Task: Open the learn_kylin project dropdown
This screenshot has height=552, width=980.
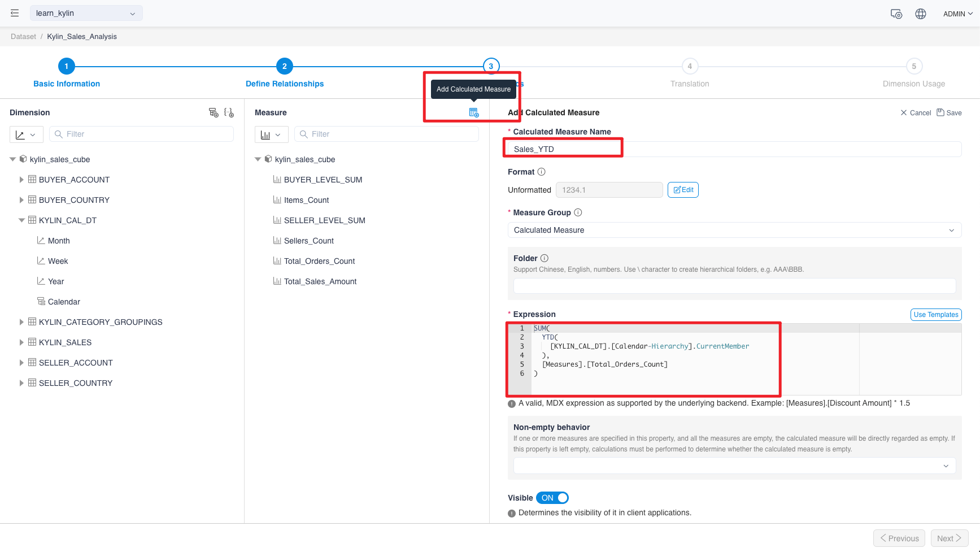Action: click(86, 13)
